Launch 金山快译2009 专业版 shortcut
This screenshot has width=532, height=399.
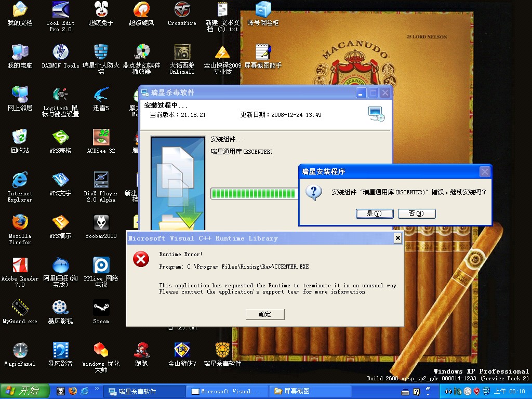click(222, 59)
